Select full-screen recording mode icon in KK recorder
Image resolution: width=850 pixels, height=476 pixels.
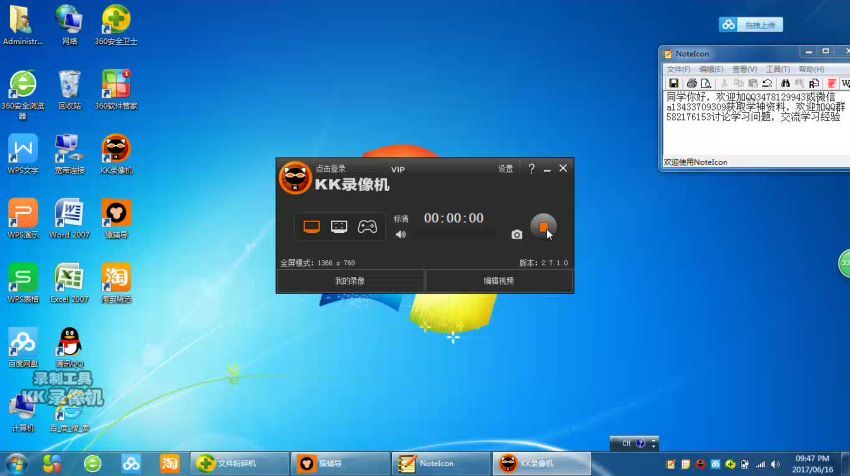pyautogui.click(x=311, y=227)
